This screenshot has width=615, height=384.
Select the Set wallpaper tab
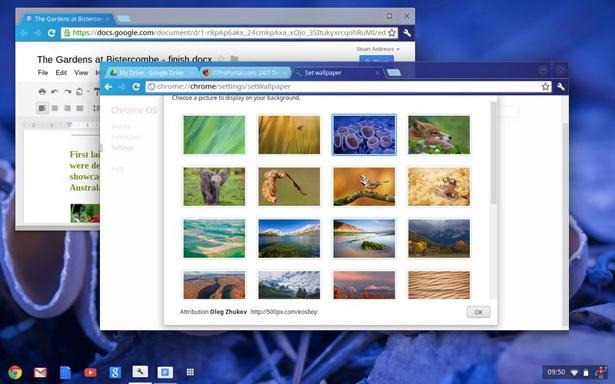[337, 73]
